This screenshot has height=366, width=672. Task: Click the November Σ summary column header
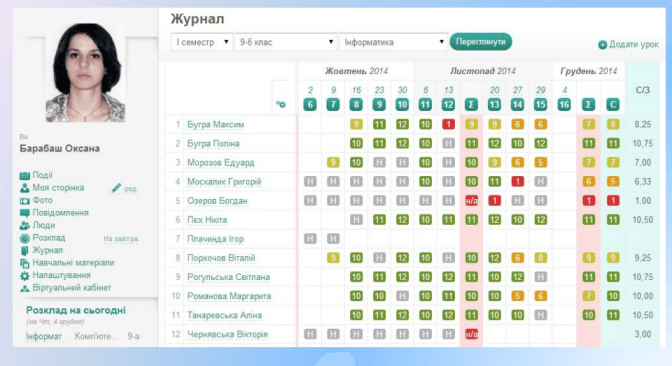coord(471,104)
